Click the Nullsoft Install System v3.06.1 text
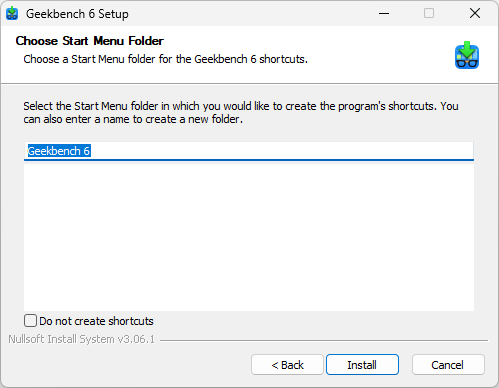Screen dimensions: 499x388 coord(81,339)
